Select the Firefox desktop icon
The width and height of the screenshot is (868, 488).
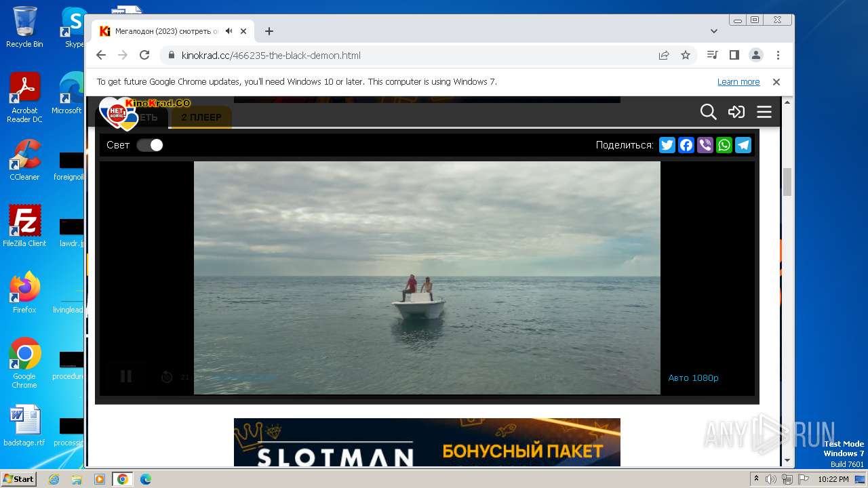click(x=24, y=293)
